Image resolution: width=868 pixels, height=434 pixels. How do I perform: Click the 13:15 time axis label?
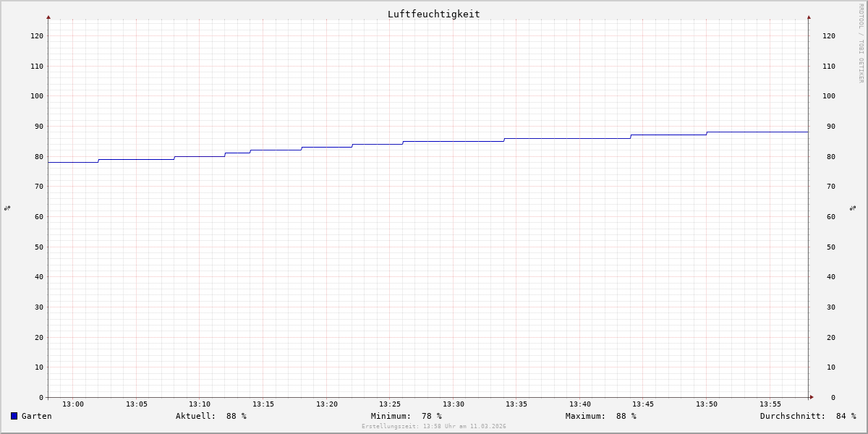(263, 404)
